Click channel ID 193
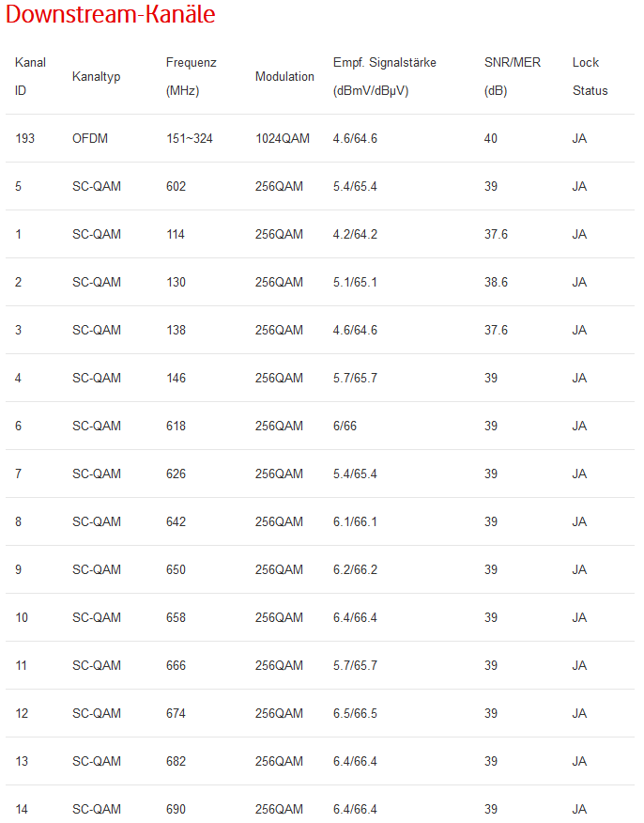 pyautogui.click(x=25, y=138)
